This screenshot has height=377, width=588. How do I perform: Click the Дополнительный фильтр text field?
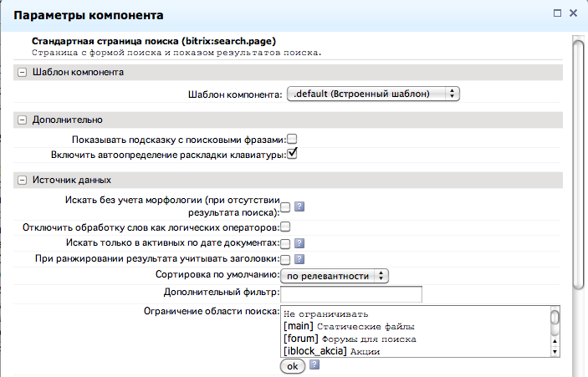pyautogui.click(x=350, y=293)
